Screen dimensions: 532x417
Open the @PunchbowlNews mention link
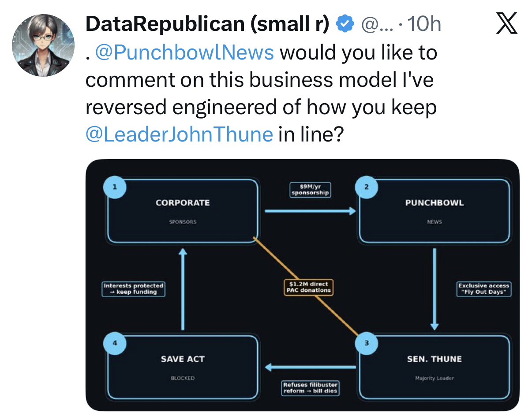point(184,52)
